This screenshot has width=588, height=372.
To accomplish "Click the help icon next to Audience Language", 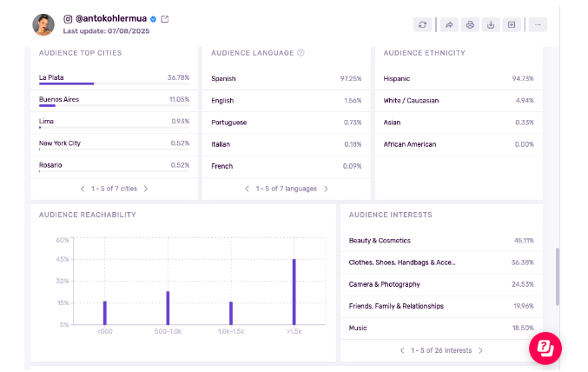I will coord(301,53).
